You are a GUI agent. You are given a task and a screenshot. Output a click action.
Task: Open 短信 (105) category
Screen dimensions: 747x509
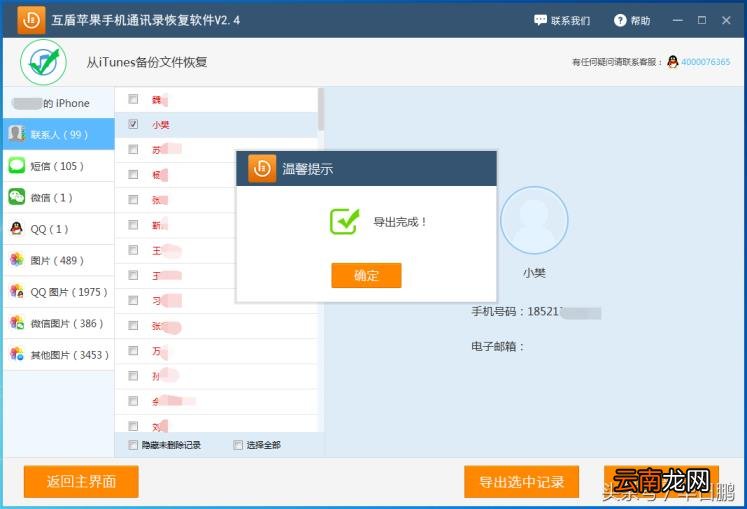[x=59, y=165]
